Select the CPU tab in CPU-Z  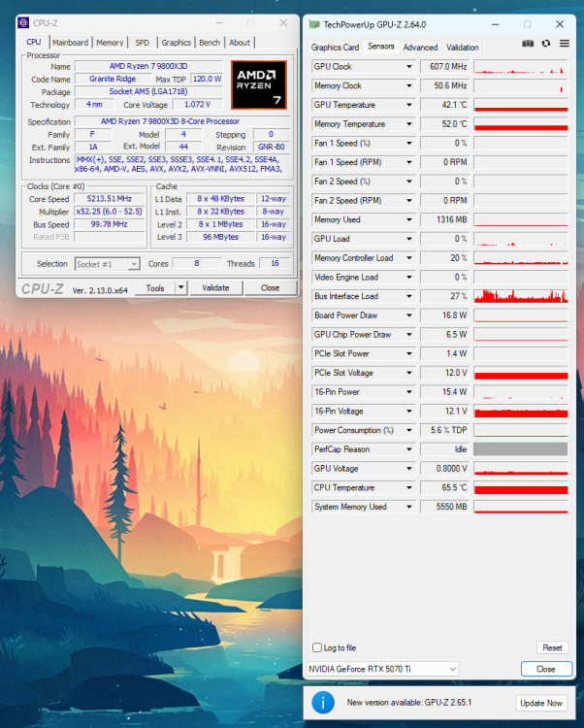pos(34,42)
